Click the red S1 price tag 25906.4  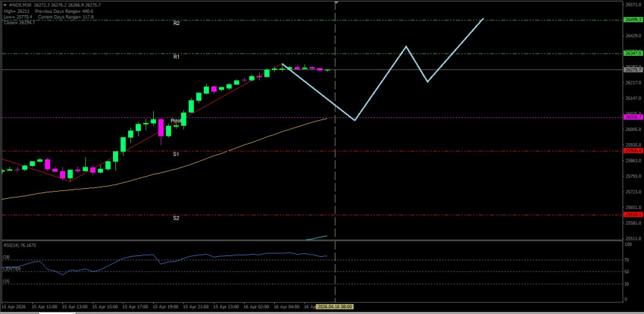coord(633,150)
